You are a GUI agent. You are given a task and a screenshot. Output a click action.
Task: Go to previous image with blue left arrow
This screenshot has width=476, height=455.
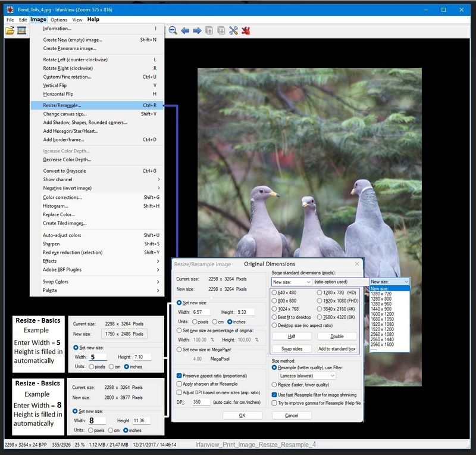click(185, 30)
